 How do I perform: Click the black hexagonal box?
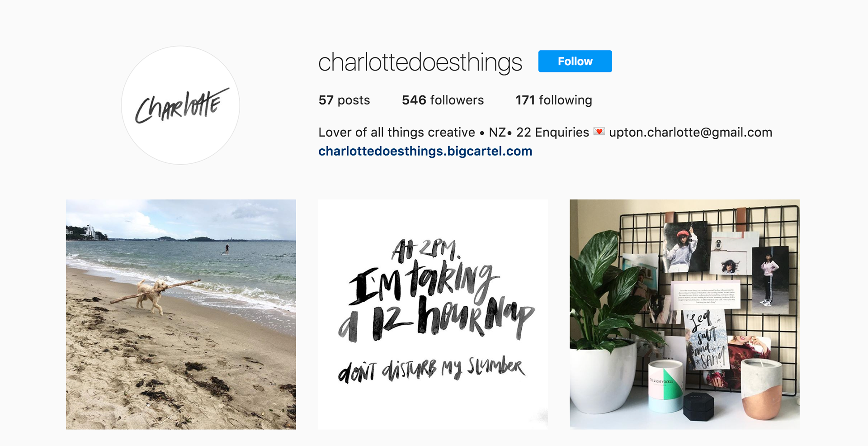698,407
